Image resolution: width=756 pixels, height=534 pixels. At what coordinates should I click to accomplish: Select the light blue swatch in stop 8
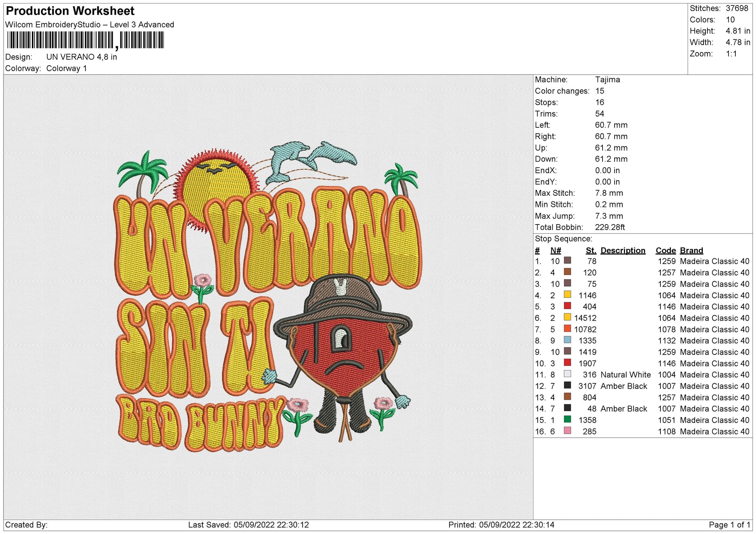coord(568,340)
